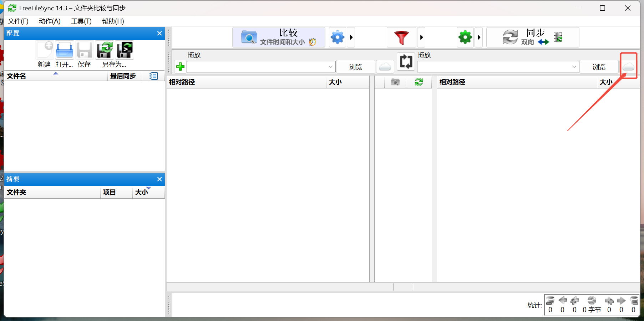Click the list view icon beside 最后同步
Screen dimensions: 644x321
[153, 76]
